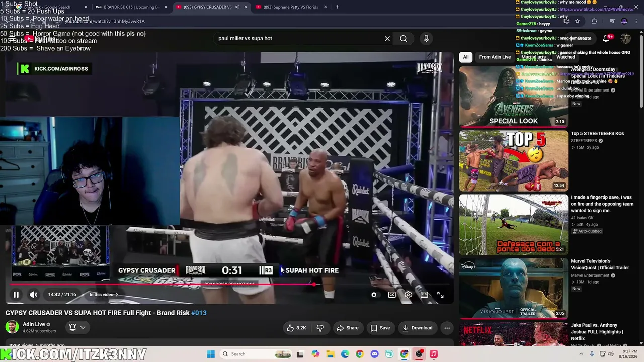This screenshot has width=644, height=362.
Task: Open a new browser tab
Action: click(x=337, y=7)
